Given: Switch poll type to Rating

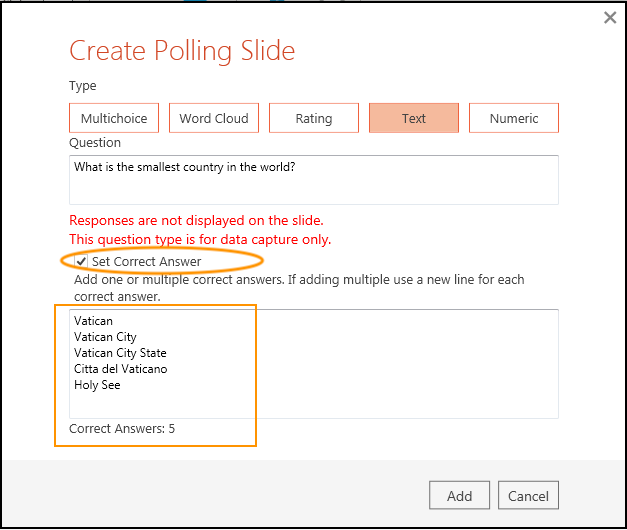Looking at the screenshot, I should tap(314, 118).
